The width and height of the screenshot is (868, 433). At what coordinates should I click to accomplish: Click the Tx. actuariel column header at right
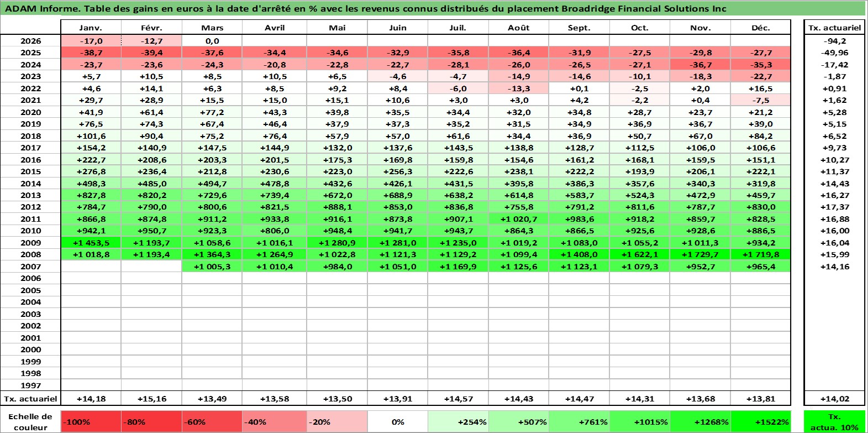[834, 28]
